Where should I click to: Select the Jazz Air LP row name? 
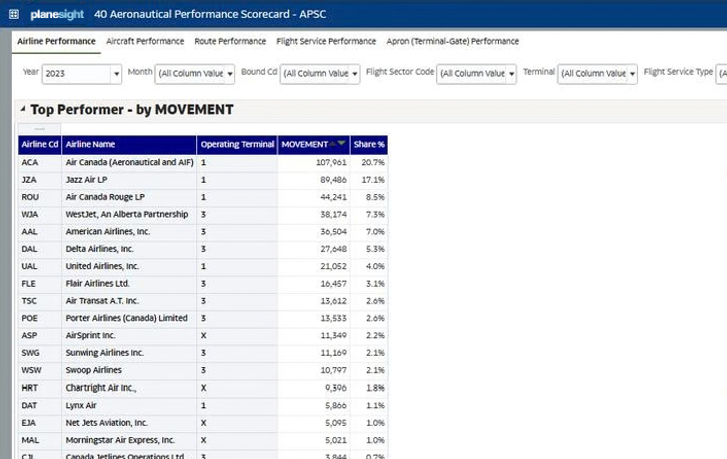pos(129,180)
